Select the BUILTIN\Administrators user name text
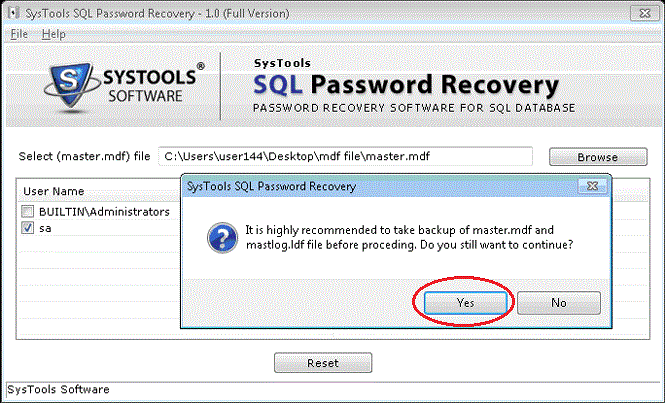The image size is (665, 403). (x=104, y=212)
